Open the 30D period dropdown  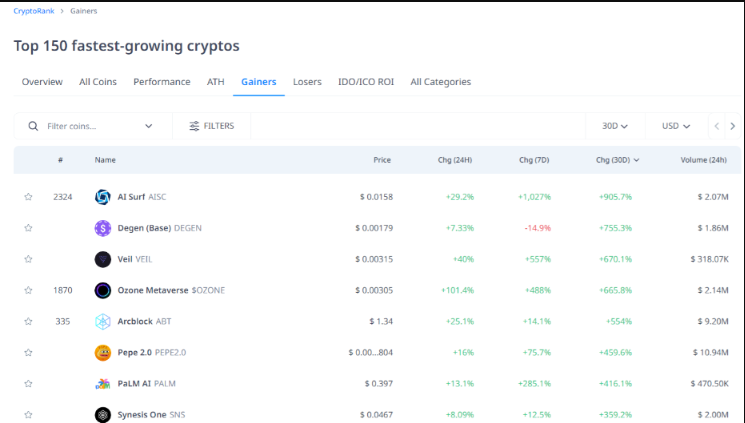pyautogui.click(x=615, y=126)
